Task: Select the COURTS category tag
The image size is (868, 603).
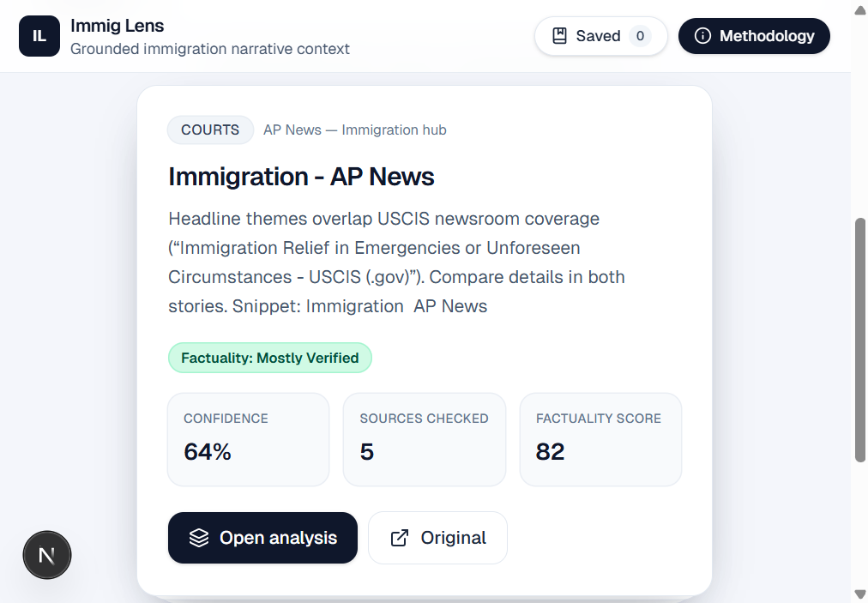Action: tap(210, 130)
